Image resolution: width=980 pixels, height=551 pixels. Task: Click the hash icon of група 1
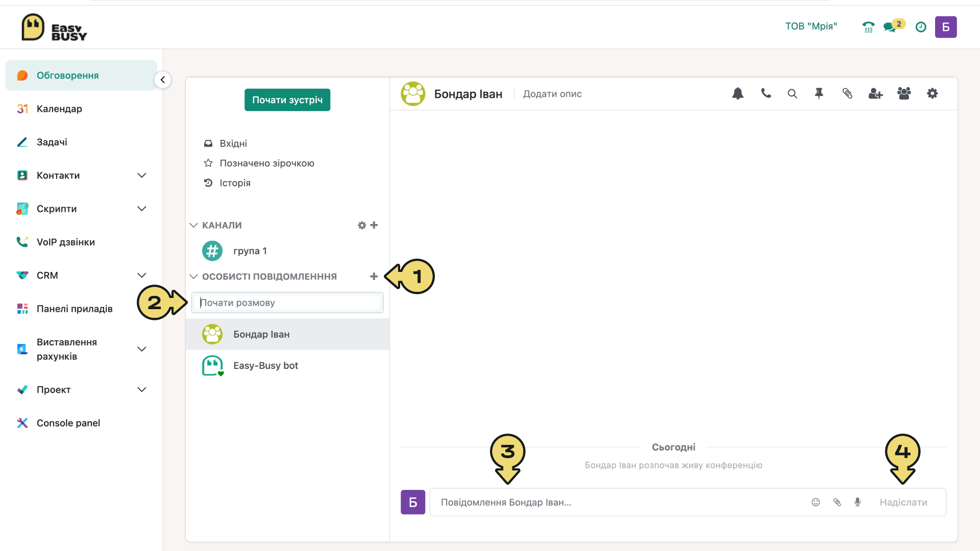(212, 251)
